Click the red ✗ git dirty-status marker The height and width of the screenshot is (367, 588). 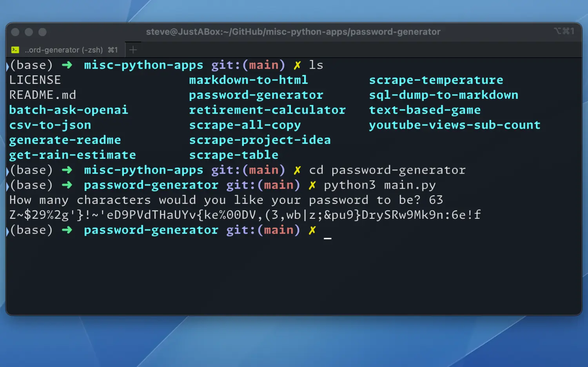(x=297, y=65)
